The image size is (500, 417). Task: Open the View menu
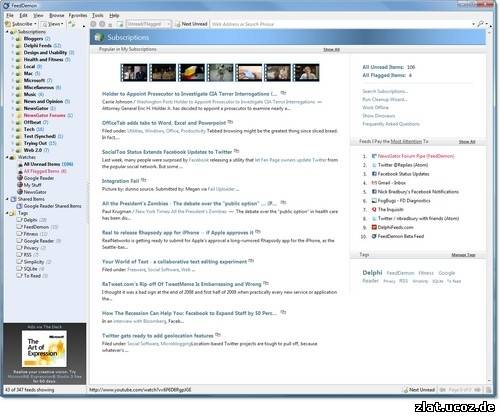pos(38,15)
